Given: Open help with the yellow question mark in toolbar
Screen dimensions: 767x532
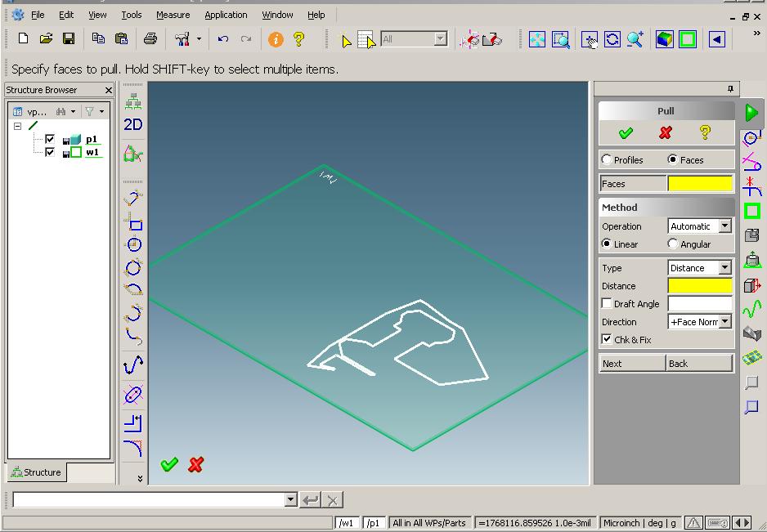Looking at the screenshot, I should click(x=298, y=39).
